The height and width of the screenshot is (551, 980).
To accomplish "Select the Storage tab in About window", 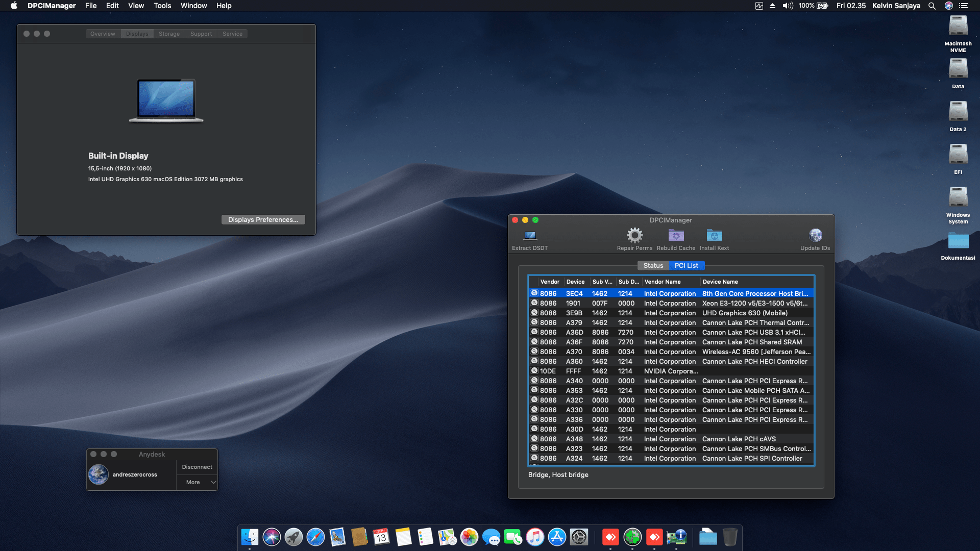I will (169, 34).
